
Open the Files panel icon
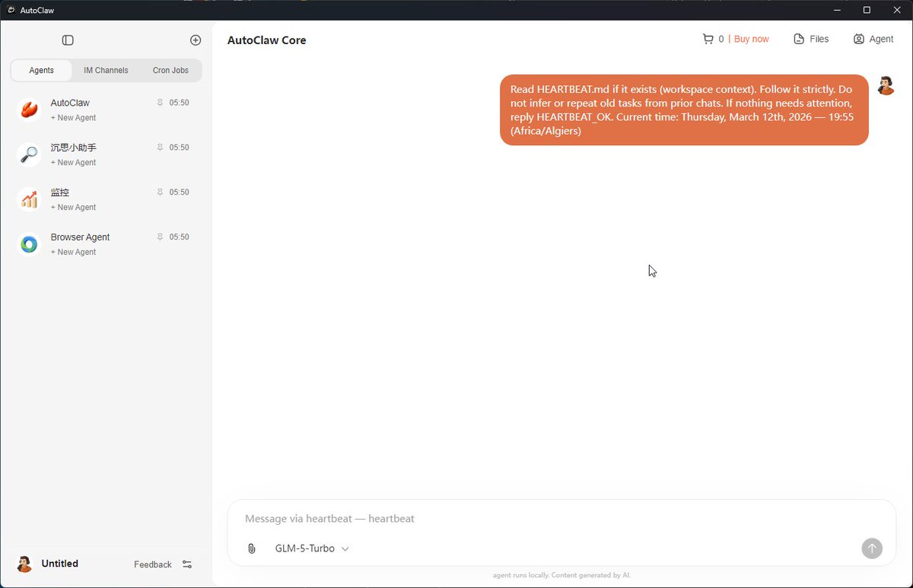(799, 39)
